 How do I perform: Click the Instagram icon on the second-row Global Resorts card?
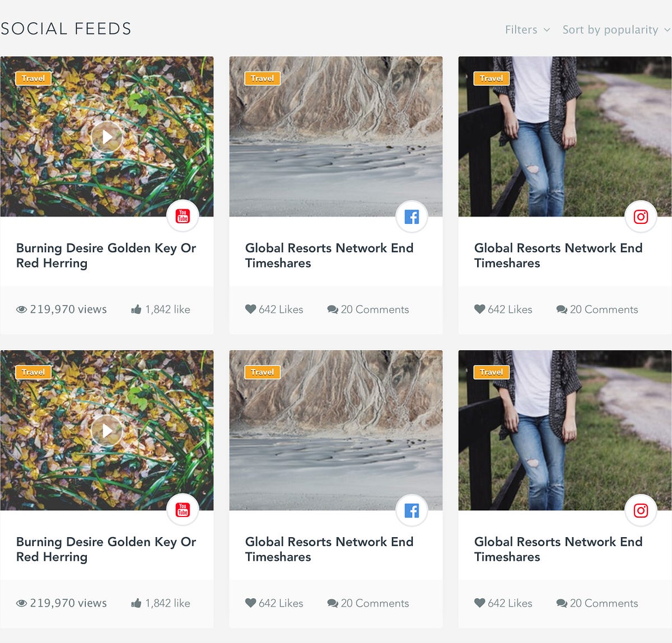tap(641, 510)
